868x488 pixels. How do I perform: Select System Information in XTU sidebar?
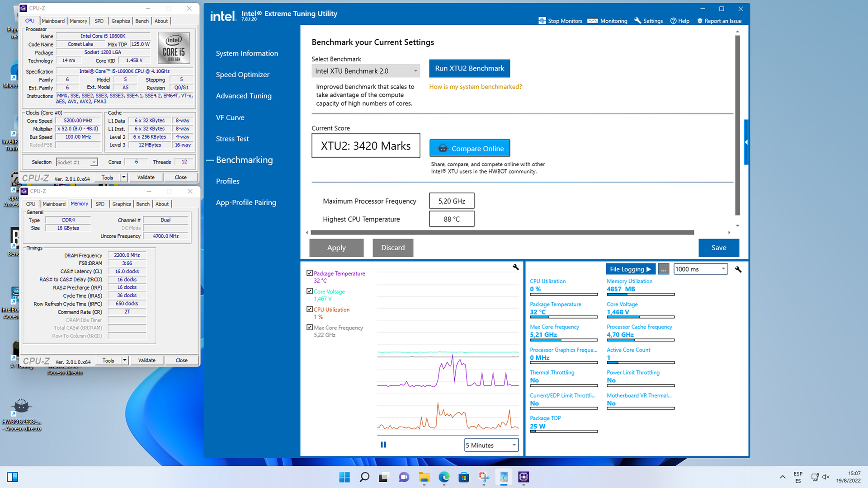pyautogui.click(x=247, y=53)
